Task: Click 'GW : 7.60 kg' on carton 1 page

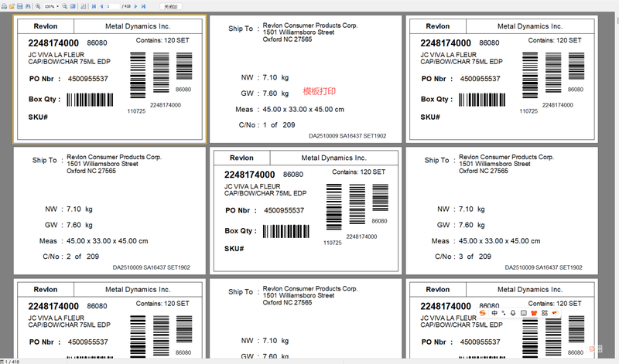Action: [x=265, y=94]
